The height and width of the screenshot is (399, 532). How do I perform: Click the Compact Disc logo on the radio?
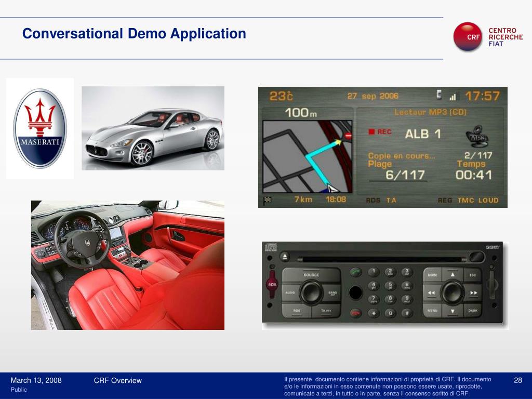coord(271,247)
